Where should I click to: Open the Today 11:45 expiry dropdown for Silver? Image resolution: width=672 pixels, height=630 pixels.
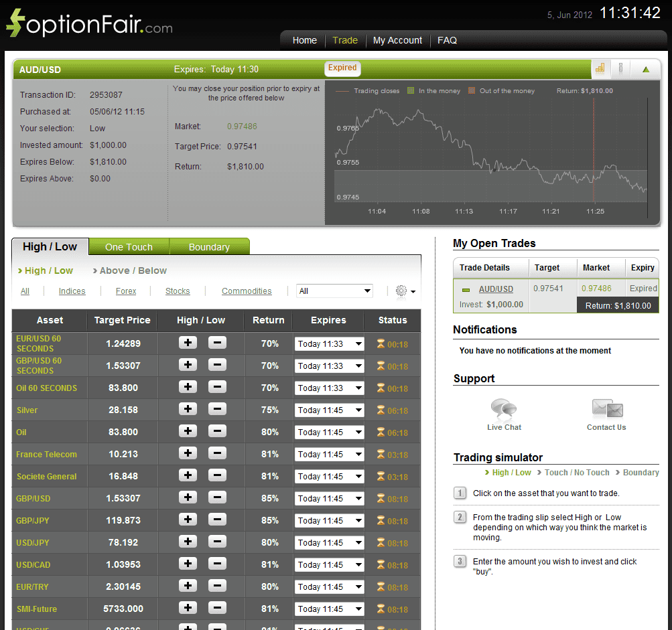click(x=329, y=410)
